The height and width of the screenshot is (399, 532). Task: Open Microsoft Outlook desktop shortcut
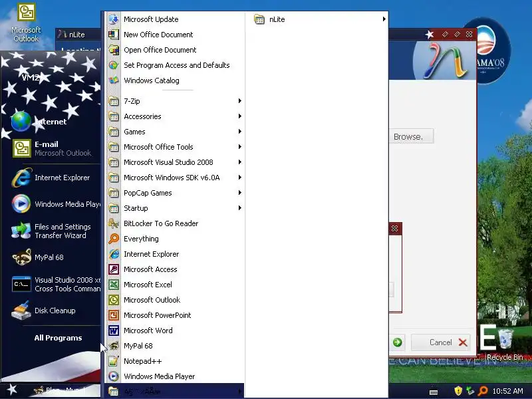coord(26,23)
